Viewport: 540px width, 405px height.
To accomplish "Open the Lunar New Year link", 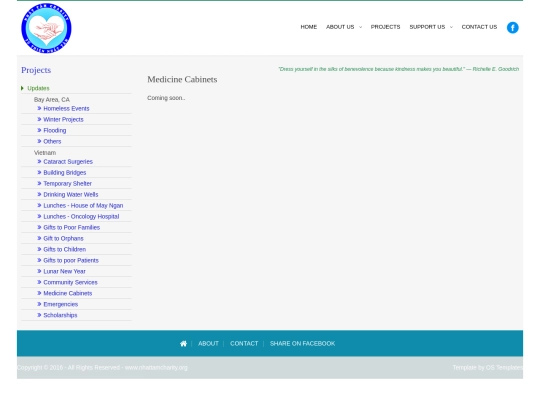I will (x=64, y=271).
